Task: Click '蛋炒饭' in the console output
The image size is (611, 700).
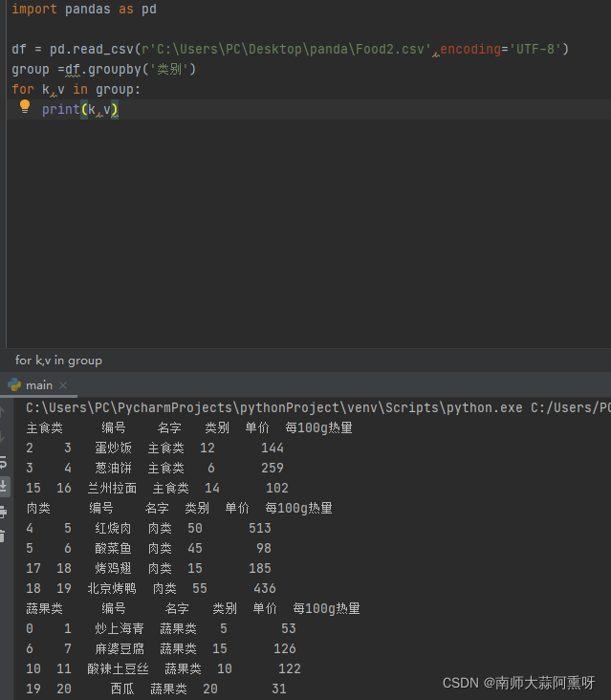Action: [114, 448]
